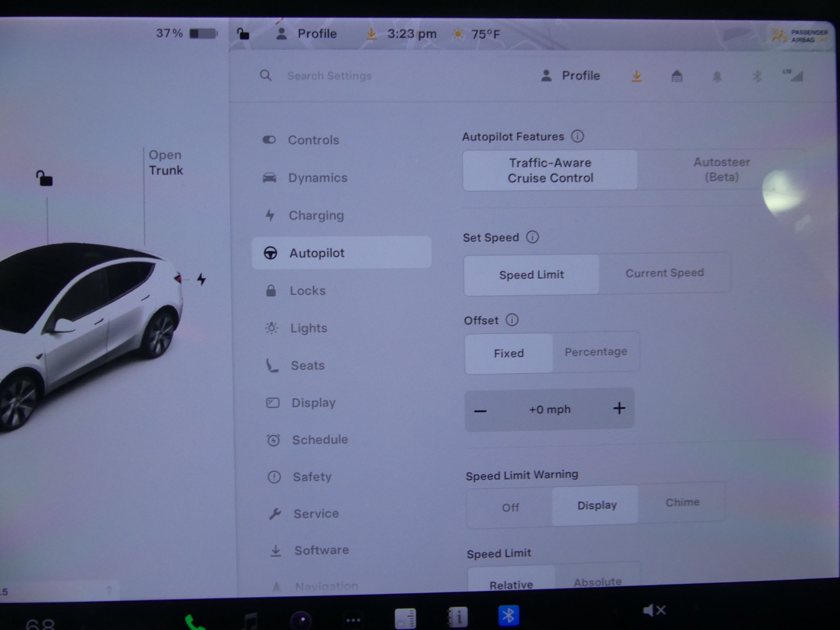Switch offset to Percentage

(596, 352)
